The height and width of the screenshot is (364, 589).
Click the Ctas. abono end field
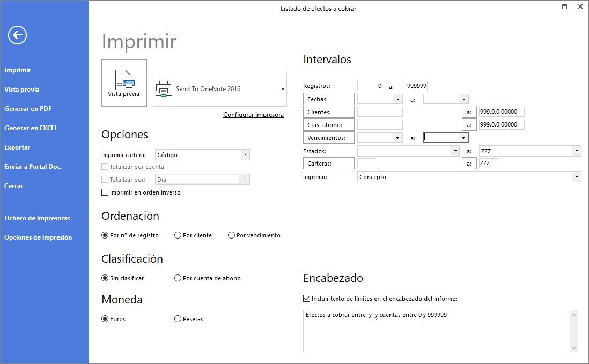[502, 124]
